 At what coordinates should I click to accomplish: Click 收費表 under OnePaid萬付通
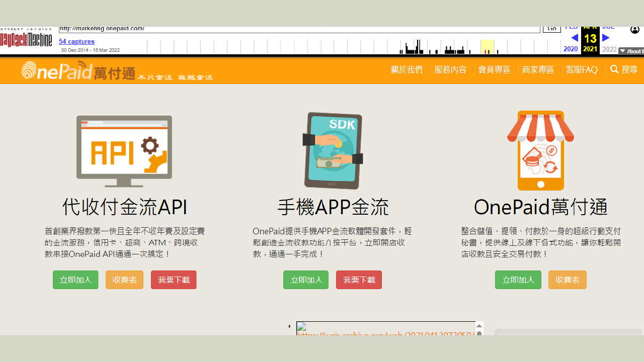567,280
